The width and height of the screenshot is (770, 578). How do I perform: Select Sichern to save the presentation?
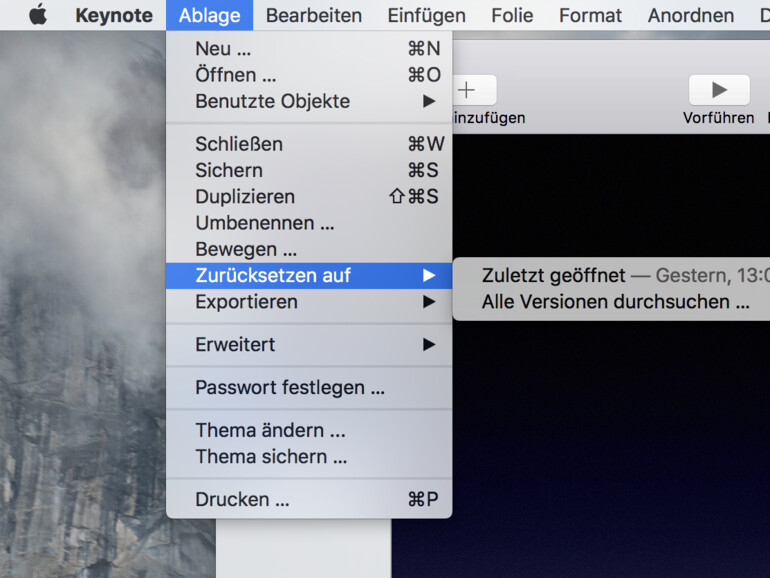(309, 170)
